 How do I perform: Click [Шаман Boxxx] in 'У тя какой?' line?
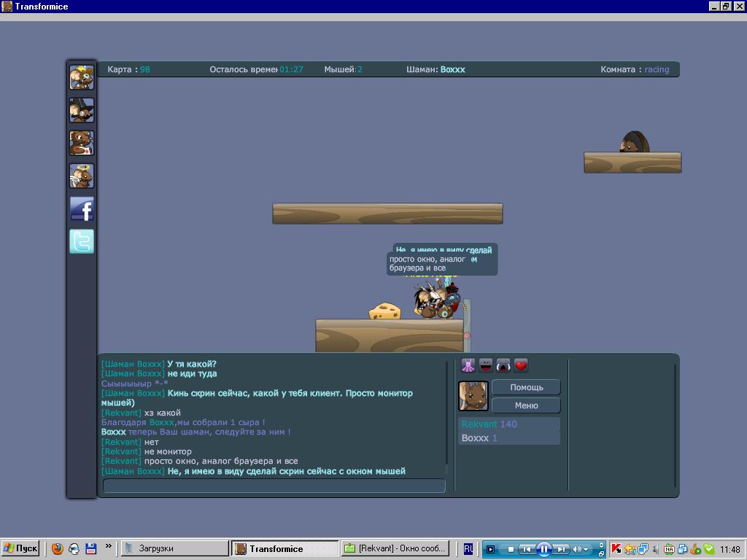(x=133, y=365)
